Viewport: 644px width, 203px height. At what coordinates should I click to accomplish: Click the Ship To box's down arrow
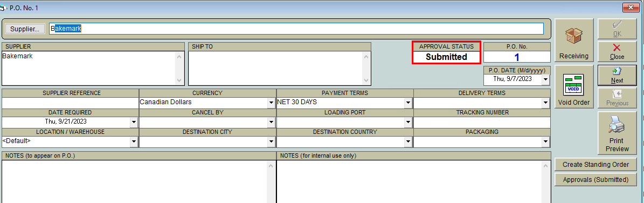coord(366,80)
